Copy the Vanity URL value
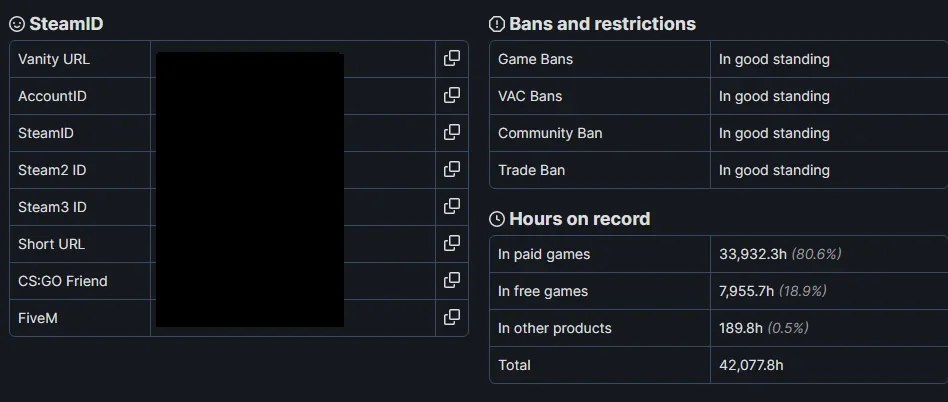This screenshot has height=402, width=948. (x=452, y=59)
